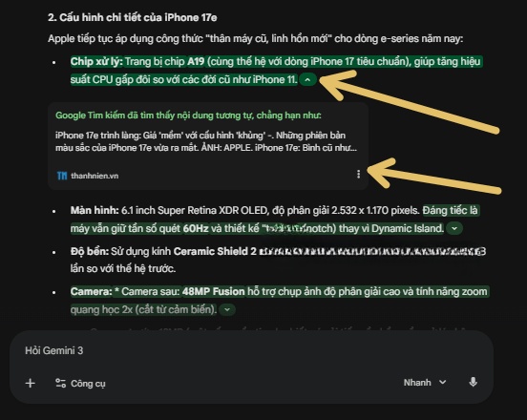The height and width of the screenshot is (420, 527).
Task: Click the Công cụ tools button
Action: [x=80, y=383]
